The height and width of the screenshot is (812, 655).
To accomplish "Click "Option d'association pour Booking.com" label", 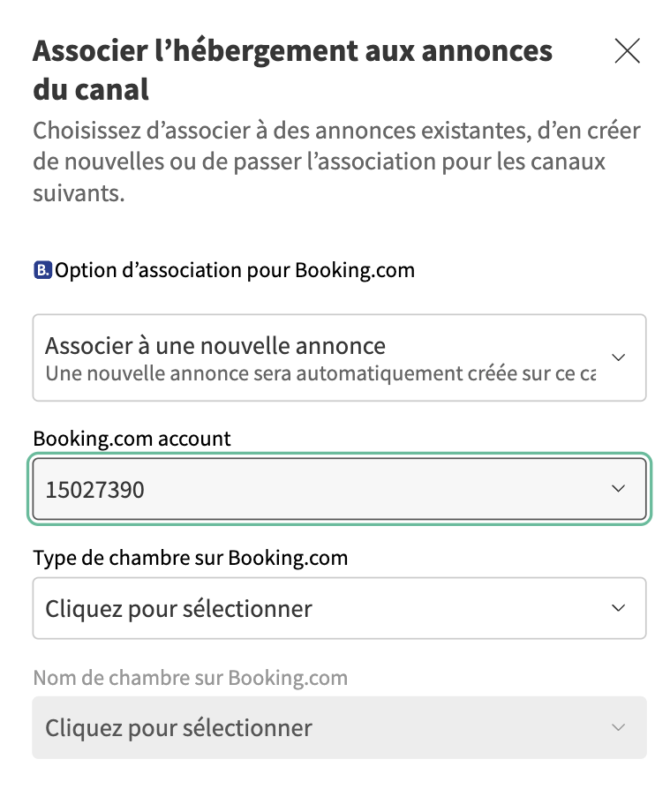I will [235, 270].
